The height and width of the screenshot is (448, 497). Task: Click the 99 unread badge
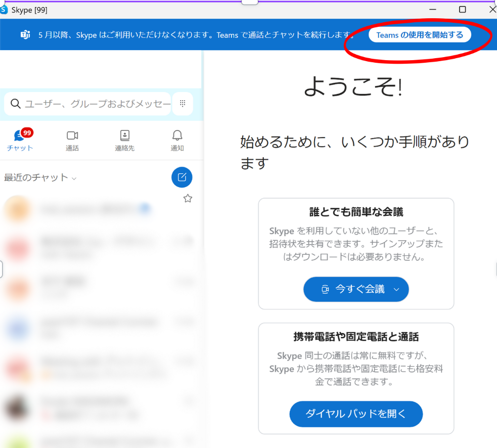point(27,133)
